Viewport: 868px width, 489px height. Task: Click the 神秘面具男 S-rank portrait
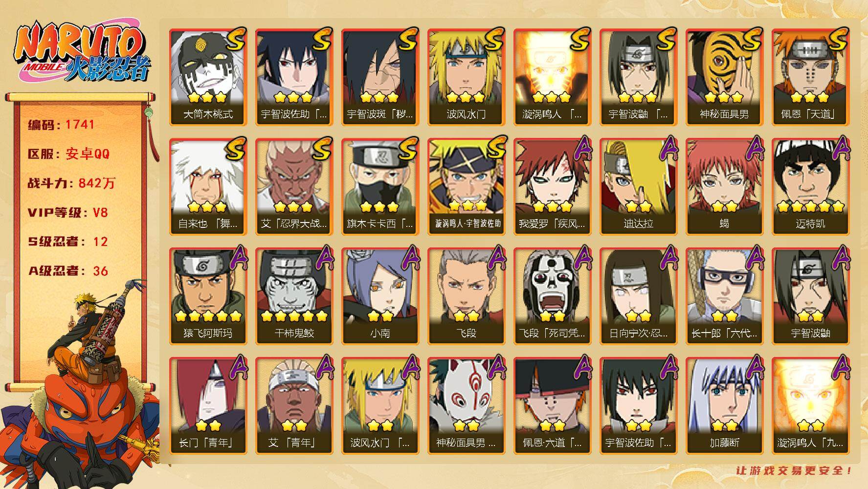(724, 77)
